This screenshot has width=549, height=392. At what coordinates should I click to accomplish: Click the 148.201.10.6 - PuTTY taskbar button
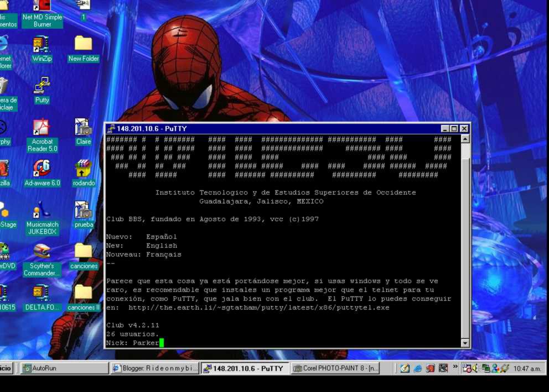pyautogui.click(x=245, y=368)
